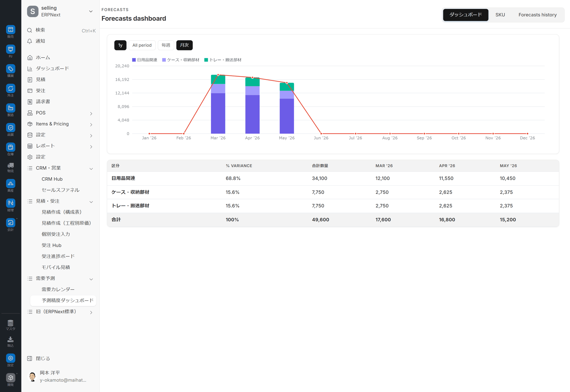Open the 物流 truck icon

coord(11,165)
